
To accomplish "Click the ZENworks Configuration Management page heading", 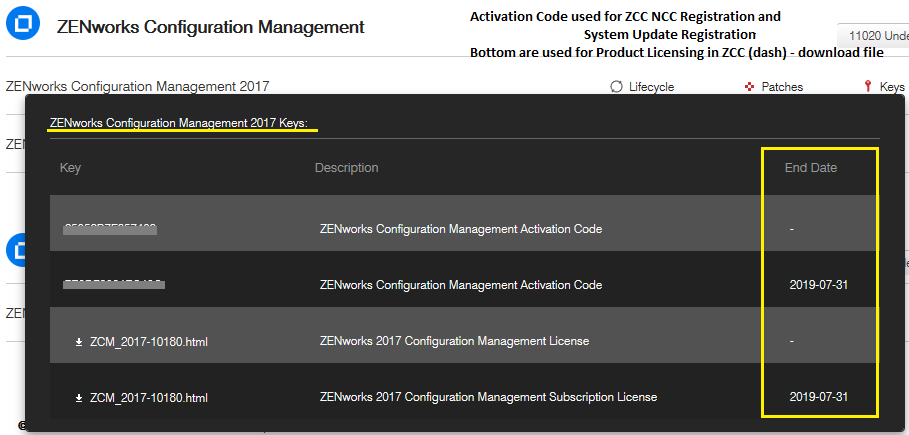I will click(x=210, y=27).
